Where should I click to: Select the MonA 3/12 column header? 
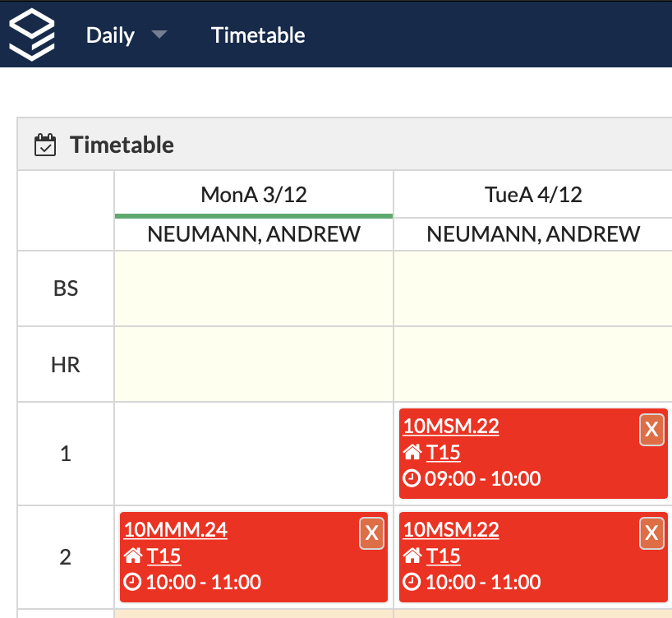pos(254,195)
